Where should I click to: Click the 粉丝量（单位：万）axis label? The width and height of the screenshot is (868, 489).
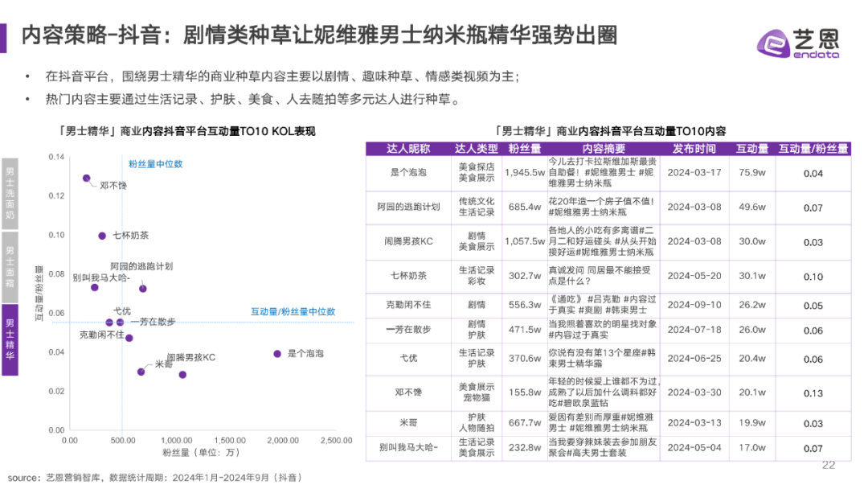tap(203, 453)
